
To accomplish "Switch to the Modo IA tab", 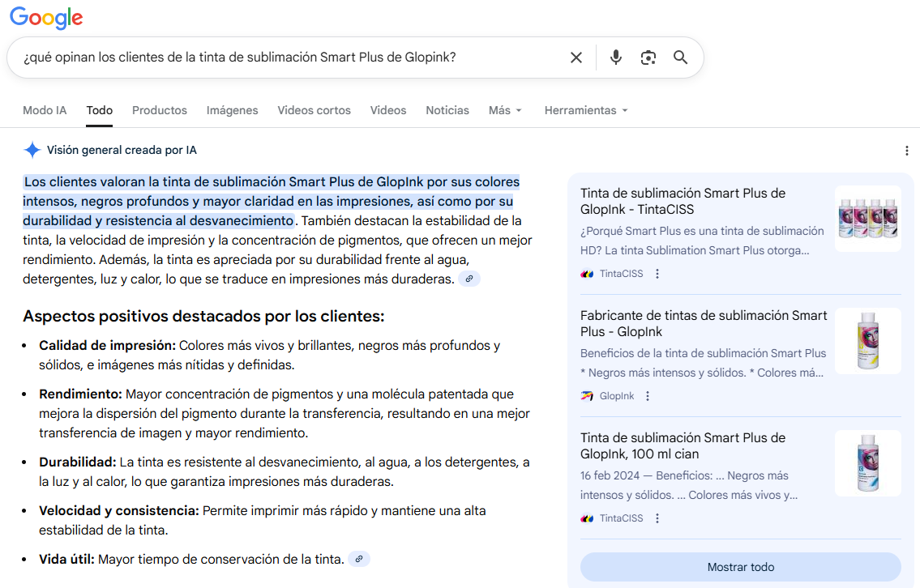I will point(45,110).
